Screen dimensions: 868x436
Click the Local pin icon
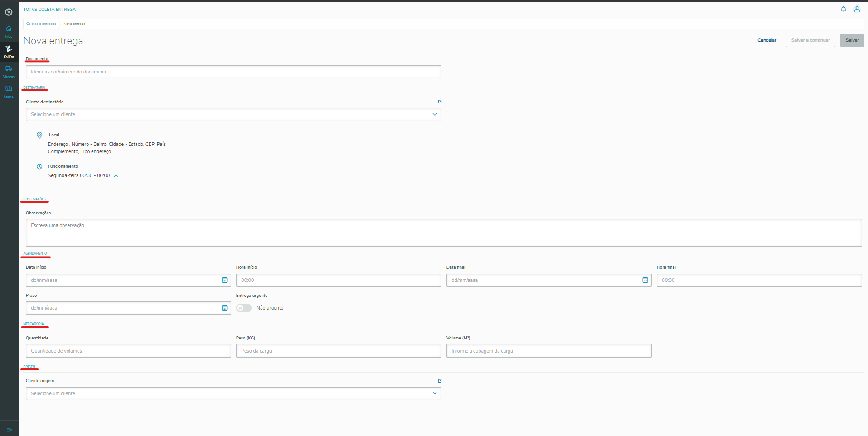point(39,135)
